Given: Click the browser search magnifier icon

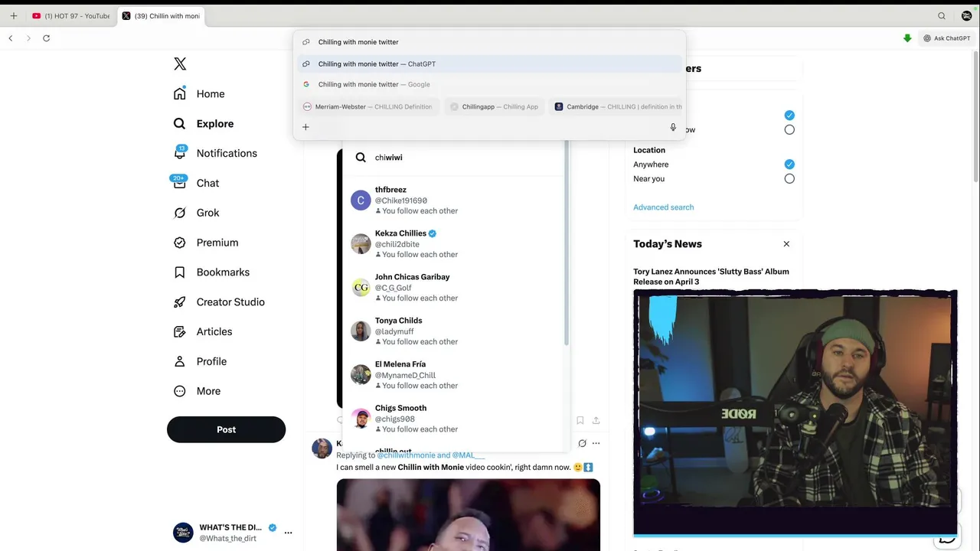Looking at the screenshot, I should click(942, 16).
